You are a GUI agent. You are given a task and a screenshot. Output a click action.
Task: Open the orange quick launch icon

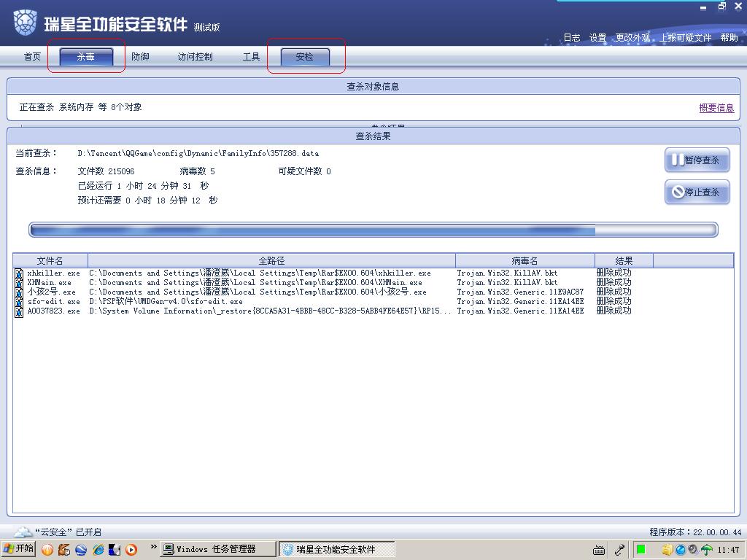coord(47,550)
